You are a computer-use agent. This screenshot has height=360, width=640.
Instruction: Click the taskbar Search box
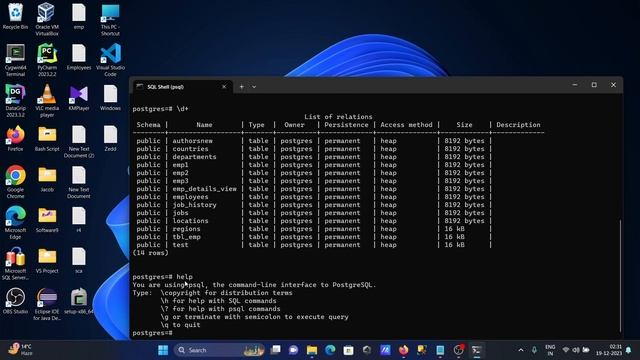[x=219, y=350]
